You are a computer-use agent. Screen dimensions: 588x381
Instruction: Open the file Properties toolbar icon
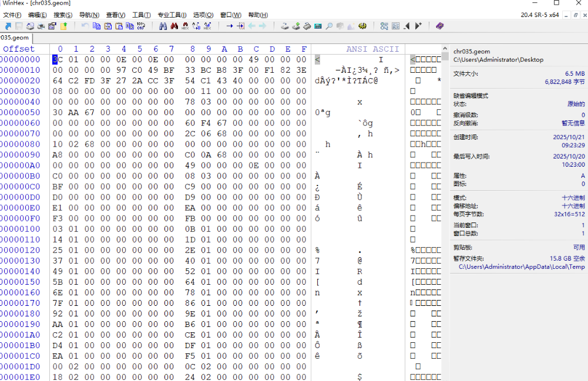(x=52, y=26)
